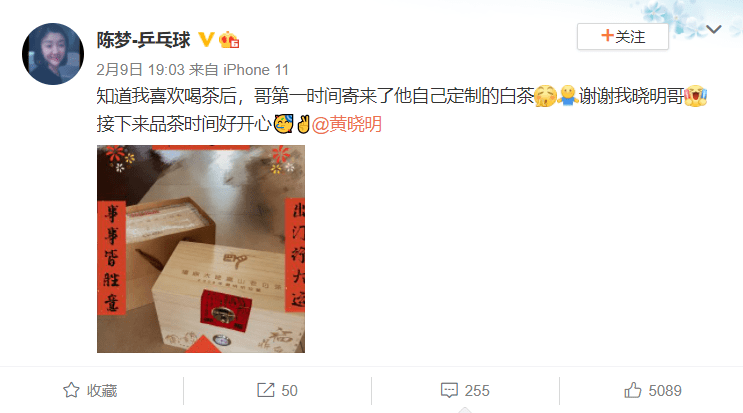Image resolution: width=743 pixels, height=413 pixels.
Task: Click the crown membership level icon
Action: pyautogui.click(x=229, y=40)
